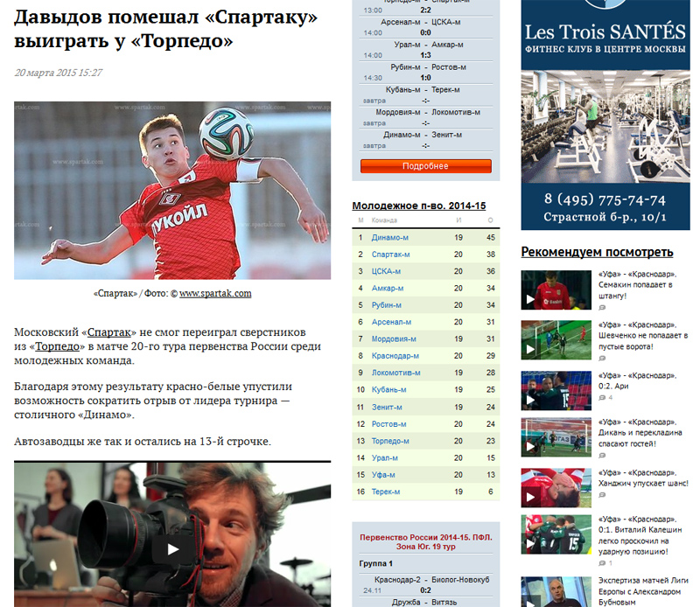700x607 pixels.
Task: Click the orange Подробнее button
Action: tap(426, 166)
